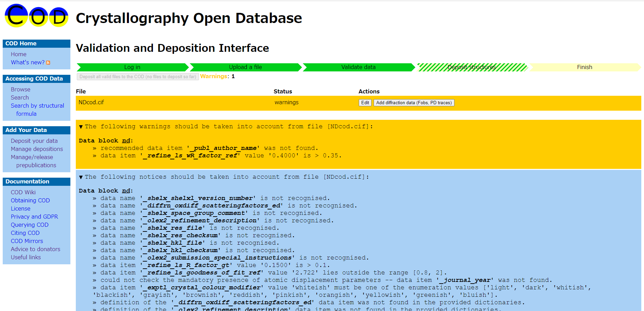Click Deposit all valid files button

(138, 77)
